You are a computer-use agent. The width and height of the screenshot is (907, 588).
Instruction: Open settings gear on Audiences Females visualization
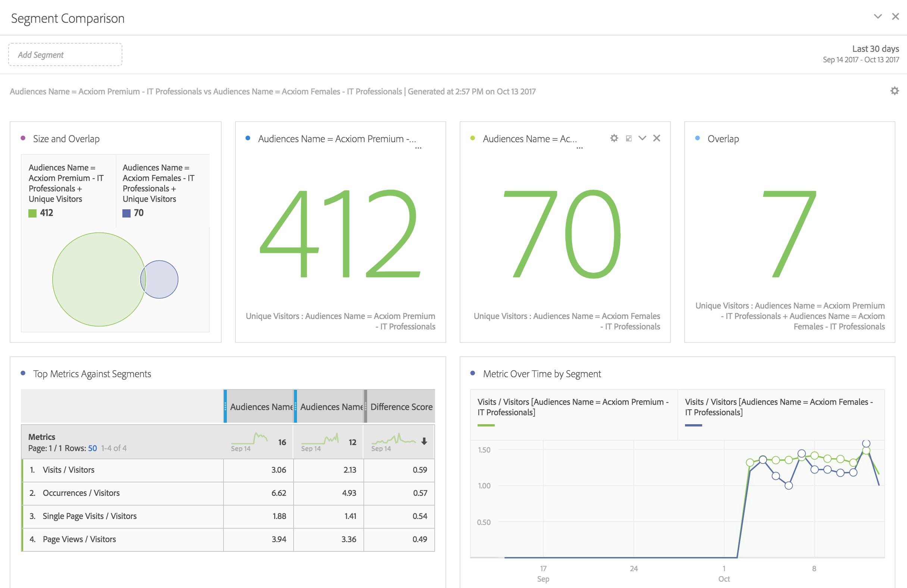614,138
